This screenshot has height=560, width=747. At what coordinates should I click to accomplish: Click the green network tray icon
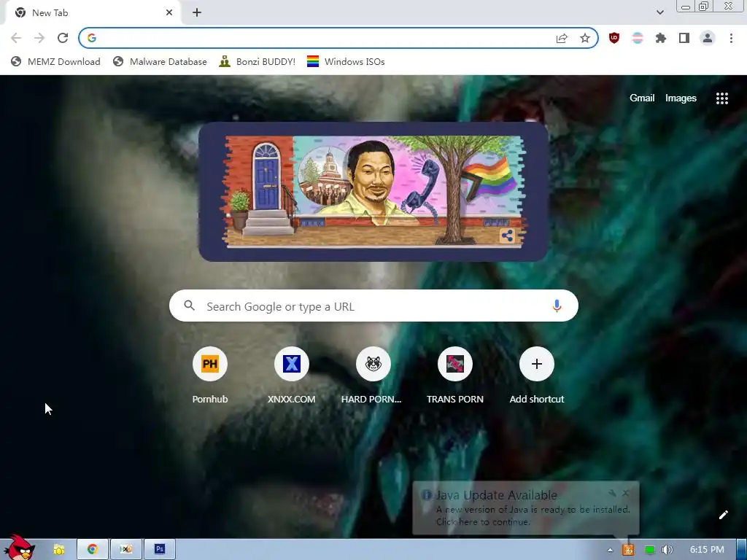pyautogui.click(x=649, y=550)
